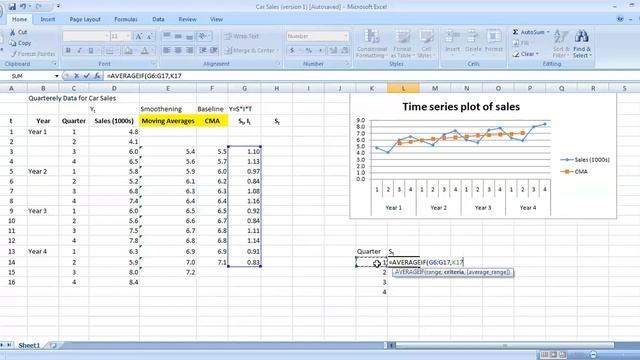Expand the Name Box dropdown arrow
This screenshot has height=360, width=640.
coord(56,76)
